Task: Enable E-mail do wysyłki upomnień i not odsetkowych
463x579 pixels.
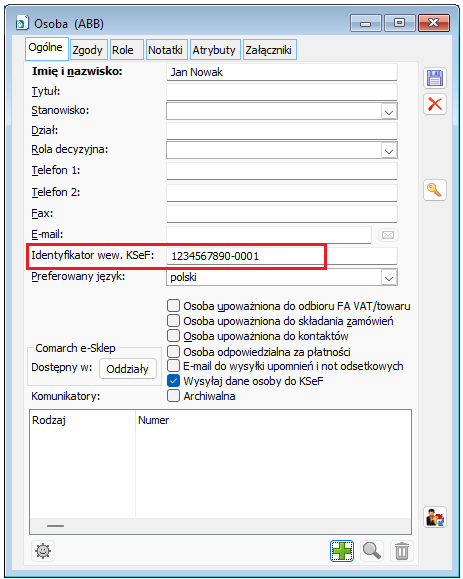Action: click(x=173, y=366)
